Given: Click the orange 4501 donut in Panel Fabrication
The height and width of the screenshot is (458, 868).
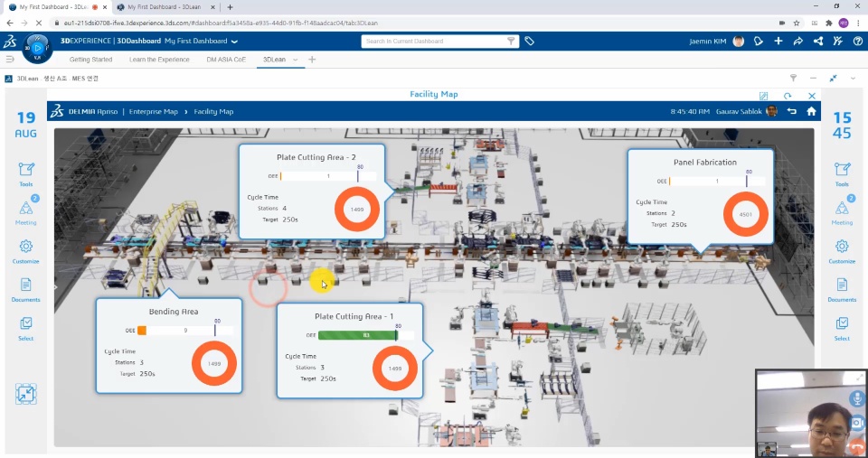Looking at the screenshot, I should 746,215.
